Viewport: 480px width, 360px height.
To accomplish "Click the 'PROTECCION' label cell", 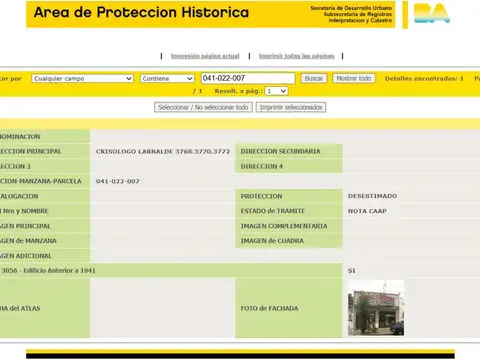I will (x=289, y=196).
